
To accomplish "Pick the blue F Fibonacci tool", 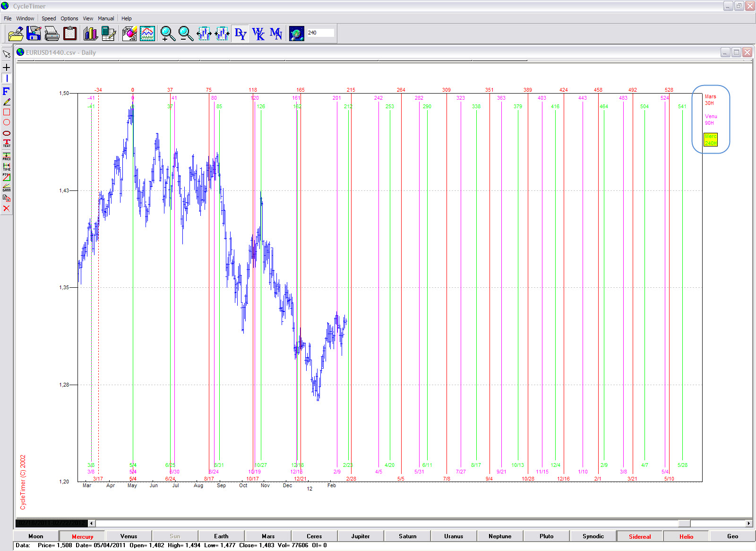I will [x=7, y=91].
